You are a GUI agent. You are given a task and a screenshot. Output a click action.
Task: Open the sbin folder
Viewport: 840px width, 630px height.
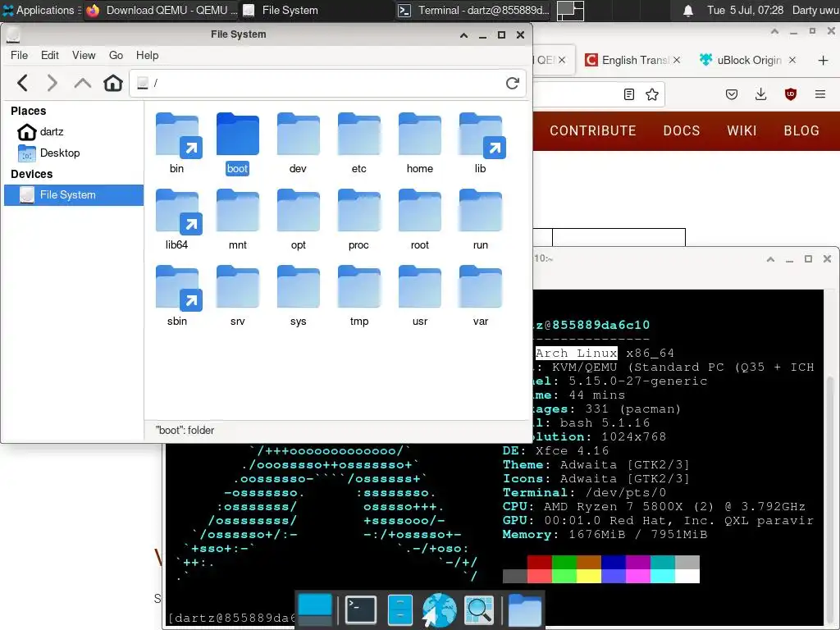pos(177,296)
